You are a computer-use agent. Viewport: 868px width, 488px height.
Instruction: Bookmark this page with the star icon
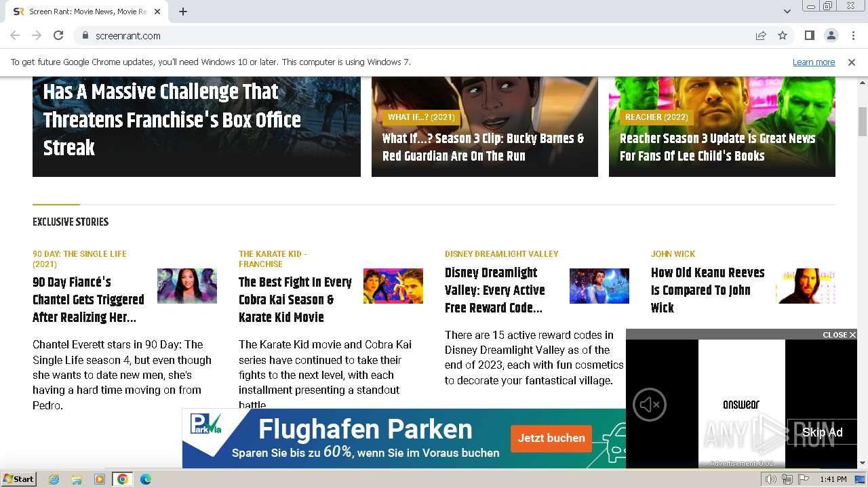tap(783, 35)
